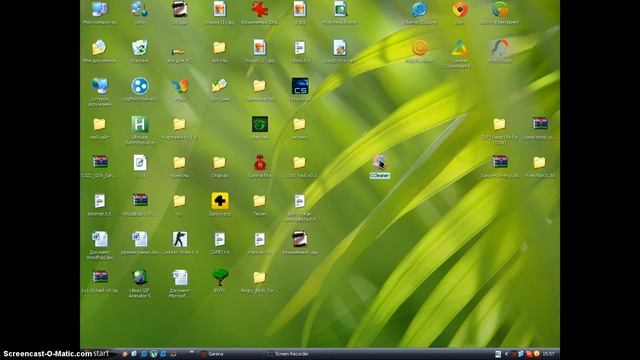The height and width of the screenshot is (360, 640).
Task: Open the Документ WordPad.doc file
Action: click(100, 239)
